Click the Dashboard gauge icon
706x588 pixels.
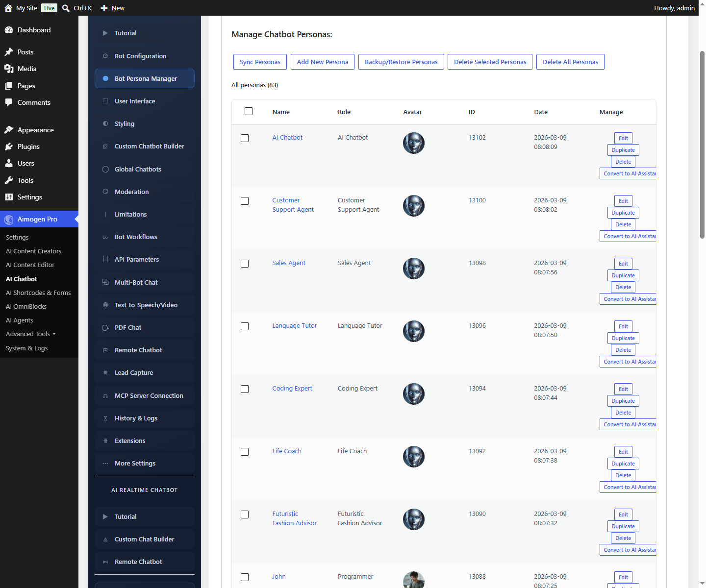point(9,30)
